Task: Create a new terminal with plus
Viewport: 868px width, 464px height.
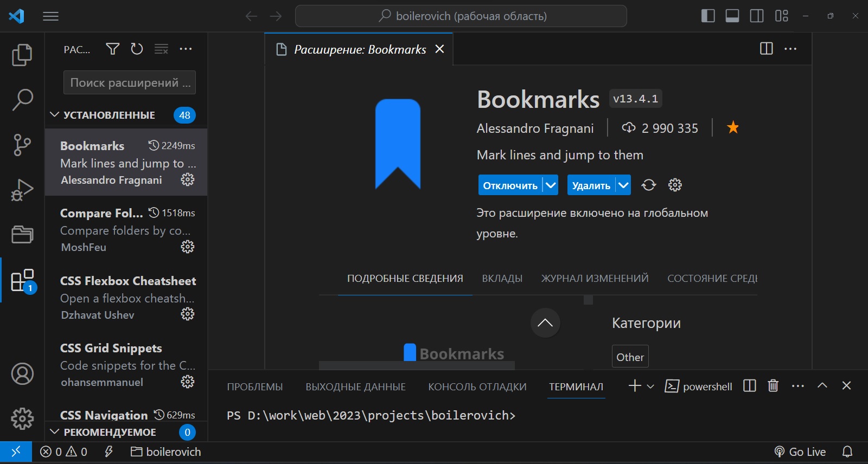Action: [635, 386]
